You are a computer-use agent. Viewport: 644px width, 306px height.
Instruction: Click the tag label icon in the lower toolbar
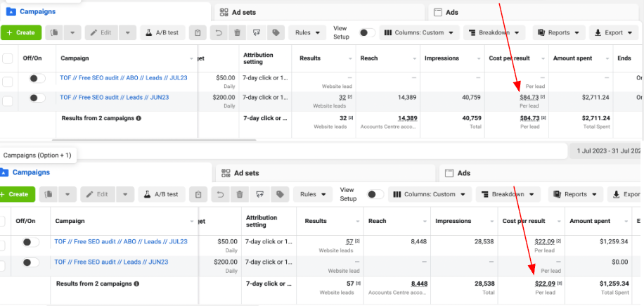coord(279,194)
